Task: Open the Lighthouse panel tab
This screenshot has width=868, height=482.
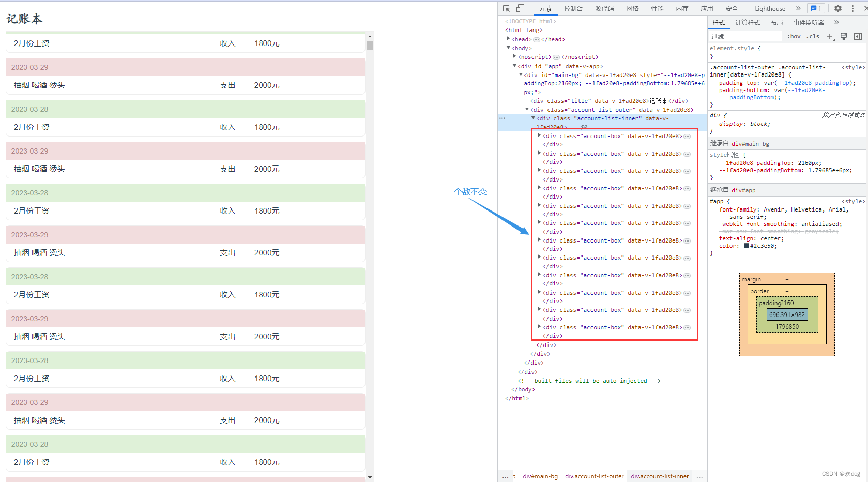Action: click(x=770, y=8)
